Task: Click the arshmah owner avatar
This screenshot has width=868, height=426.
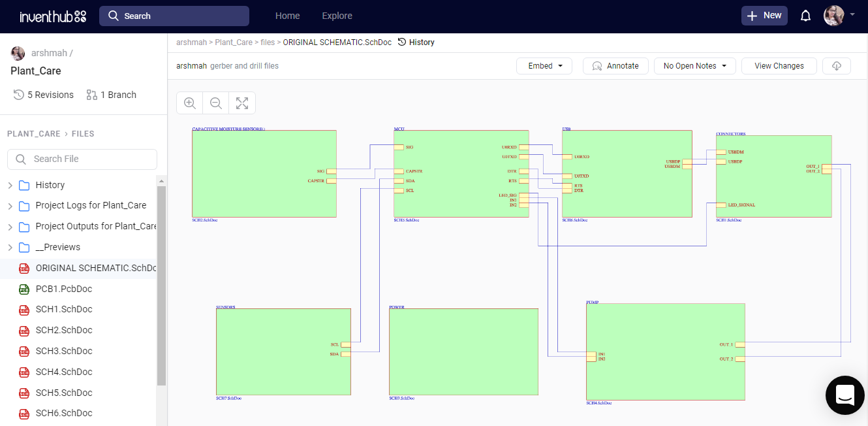Action: pyautogui.click(x=18, y=53)
